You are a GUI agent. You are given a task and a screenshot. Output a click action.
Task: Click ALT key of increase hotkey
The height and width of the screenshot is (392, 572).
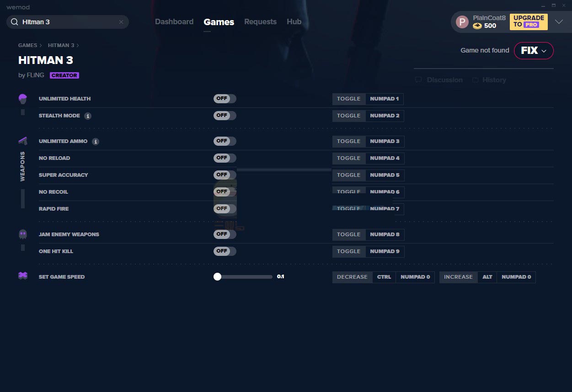pos(487,277)
